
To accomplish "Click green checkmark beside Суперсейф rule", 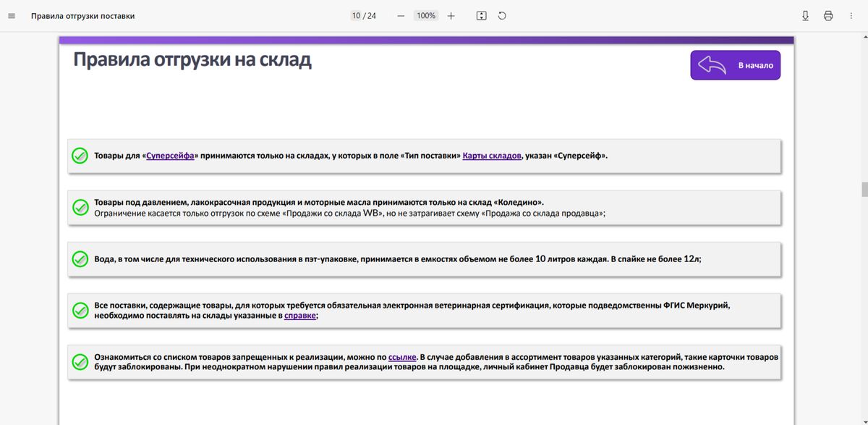I will 80,156.
